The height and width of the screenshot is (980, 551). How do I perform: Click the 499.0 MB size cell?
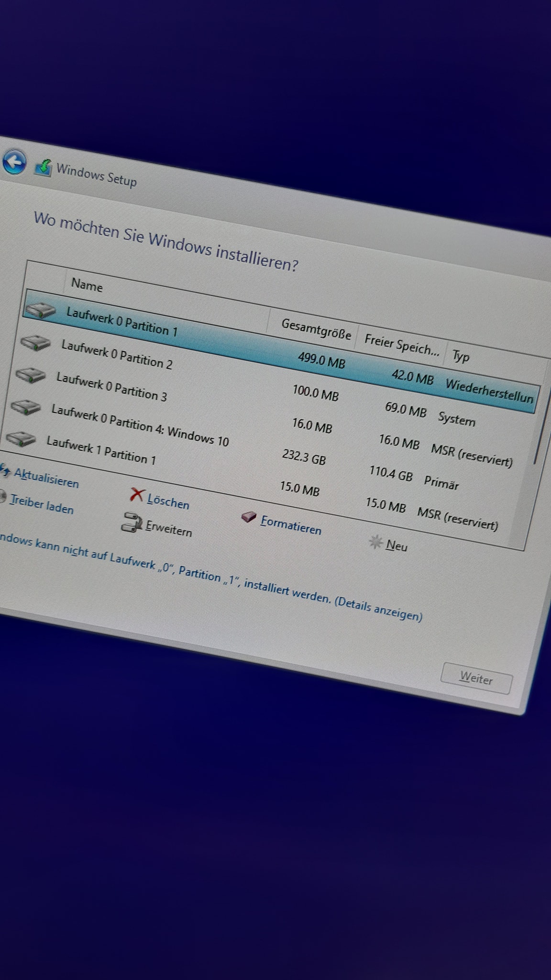point(321,360)
